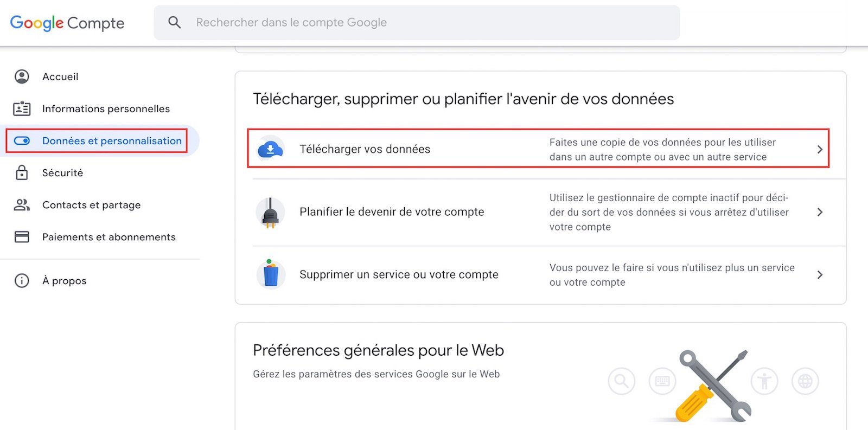
Task: Expand Télécharger vos données with its chevron
Action: click(x=820, y=149)
